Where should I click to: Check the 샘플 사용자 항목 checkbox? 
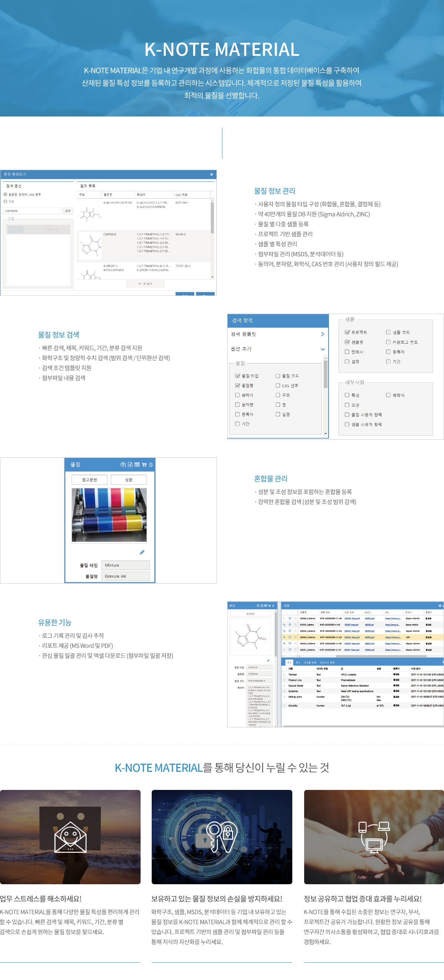click(x=347, y=425)
